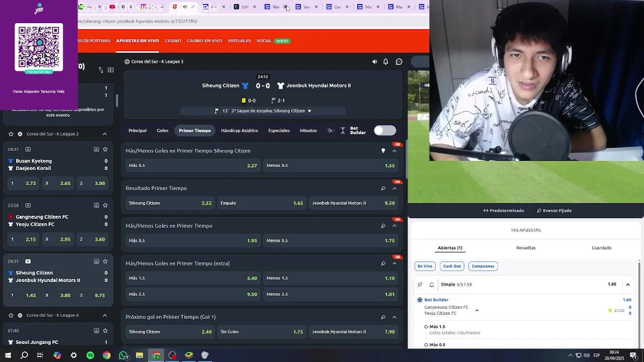The image size is (644, 362).
Task: Toggle the Bet Builder switch
Action: tap(385, 131)
